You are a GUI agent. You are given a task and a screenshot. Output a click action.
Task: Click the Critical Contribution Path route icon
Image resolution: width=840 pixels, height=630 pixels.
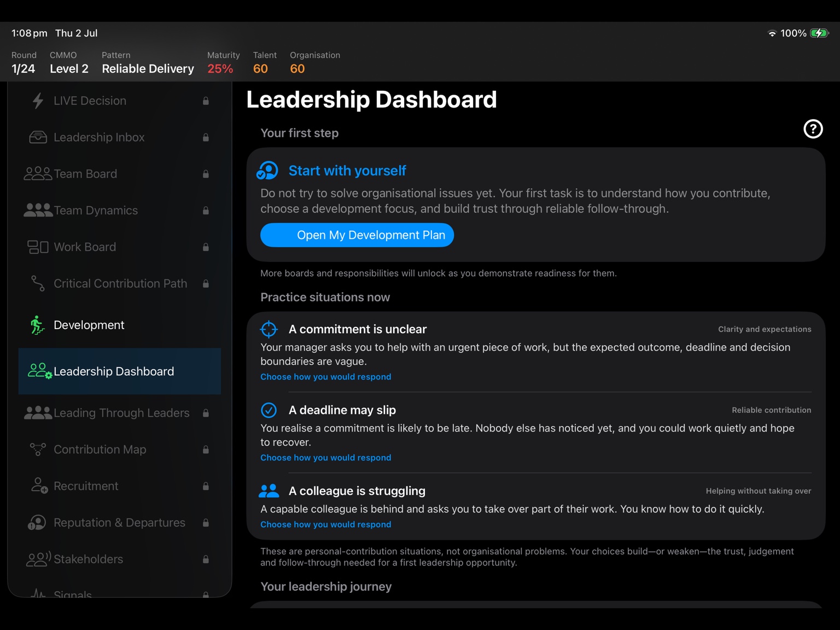tap(38, 283)
